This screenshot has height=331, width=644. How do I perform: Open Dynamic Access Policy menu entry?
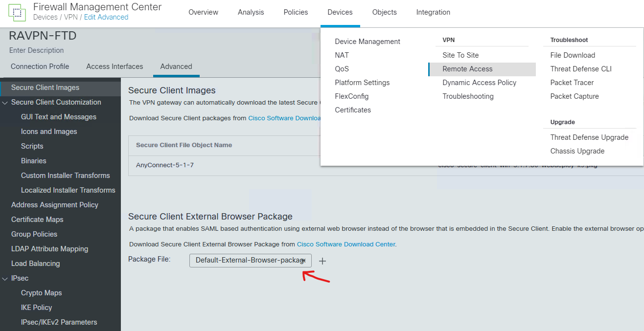click(x=480, y=83)
